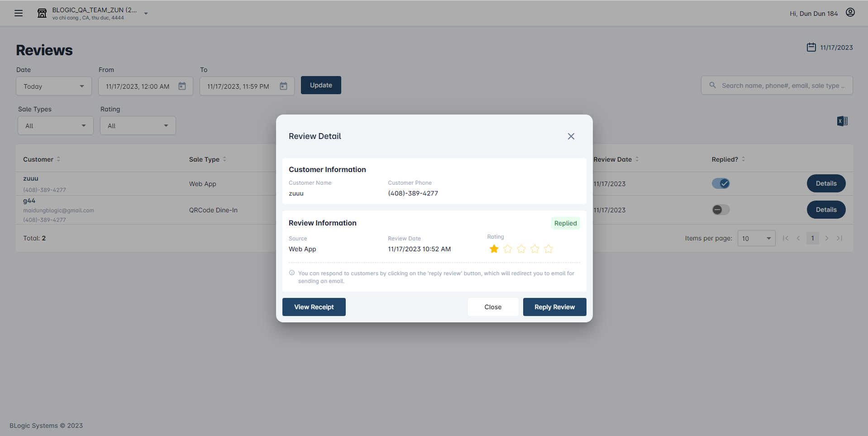
Task: Select the fifth rating star
Action: 548,249
